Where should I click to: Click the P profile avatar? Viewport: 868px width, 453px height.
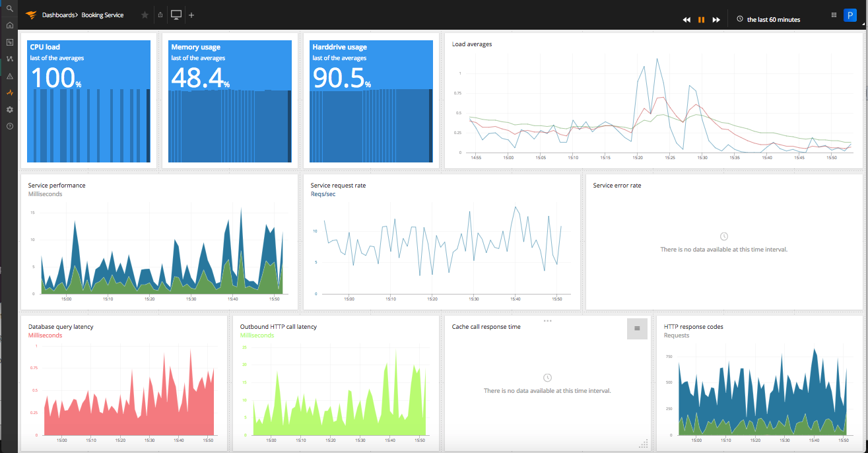tap(850, 15)
